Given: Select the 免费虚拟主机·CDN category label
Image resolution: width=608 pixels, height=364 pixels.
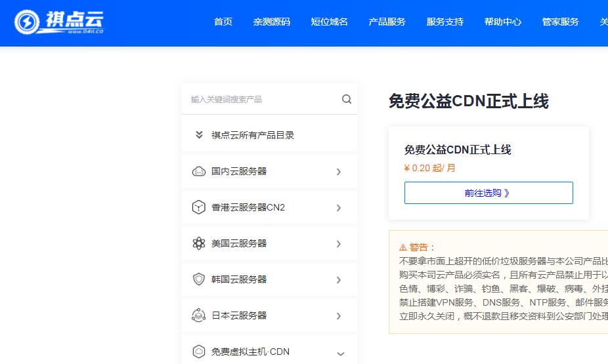Looking at the screenshot, I should point(251,352).
